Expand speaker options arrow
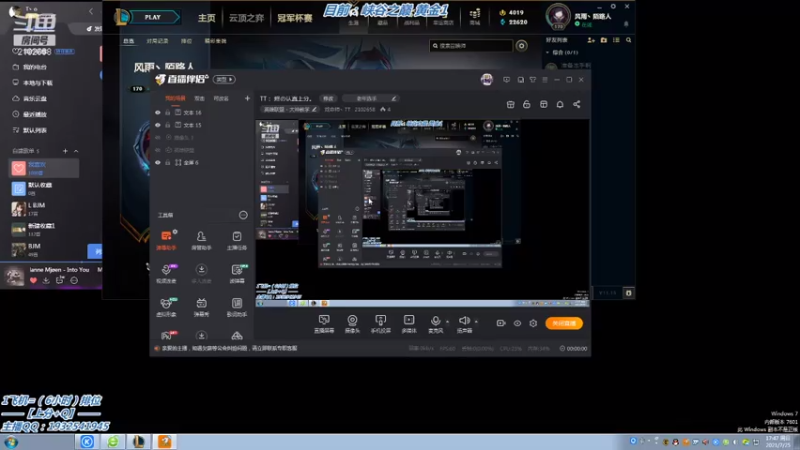Image resolution: width=800 pixels, height=450 pixels. point(476,322)
